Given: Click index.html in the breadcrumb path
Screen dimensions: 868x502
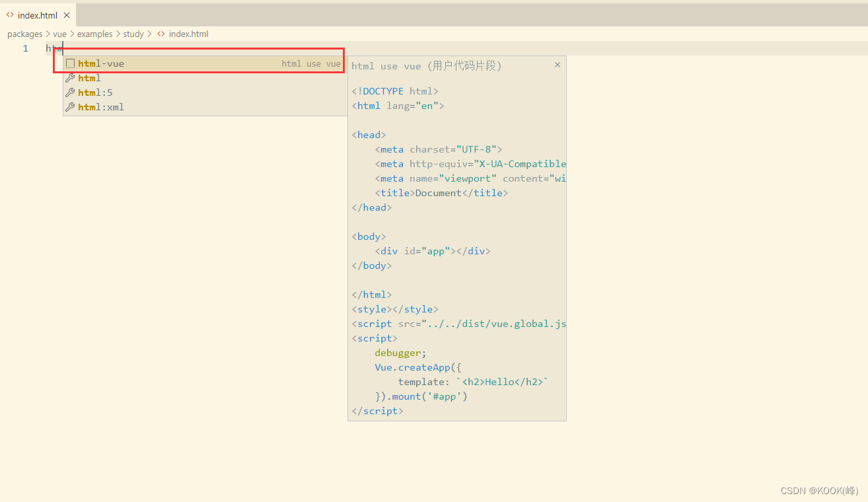Looking at the screenshot, I should click(188, 34).
